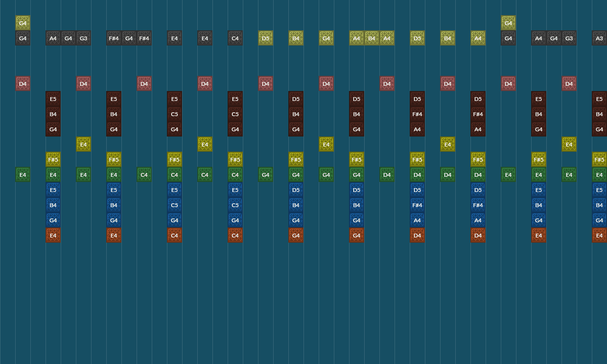Select the olive G4 in the top-left corner
607x364 pixels.
[x=23, y=23]
